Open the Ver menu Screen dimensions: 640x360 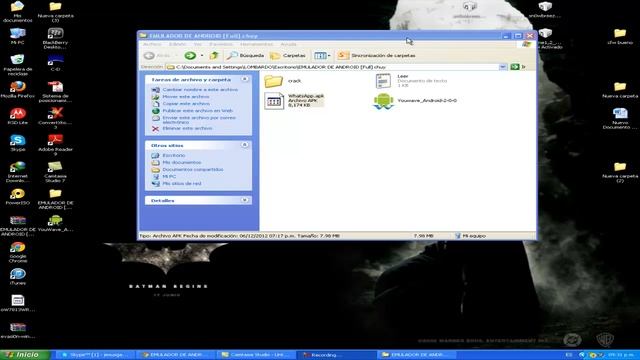tap(198, 44)
